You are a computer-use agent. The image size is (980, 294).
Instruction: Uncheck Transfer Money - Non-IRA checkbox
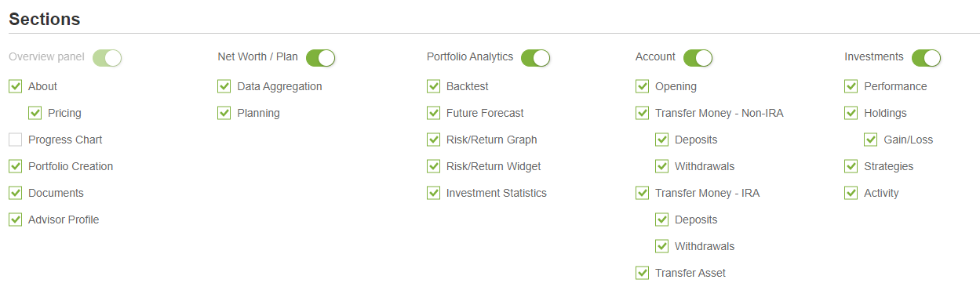(642, 113)
